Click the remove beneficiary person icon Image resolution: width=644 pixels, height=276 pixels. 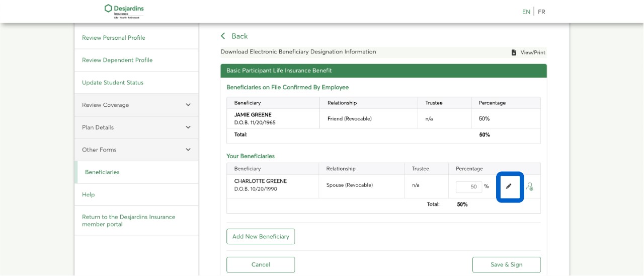[529, 186]
